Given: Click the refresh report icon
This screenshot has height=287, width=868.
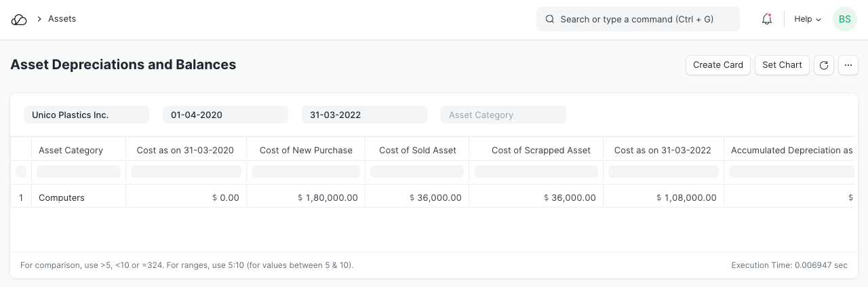Looking at the screenshot, I should coord(824,65).
